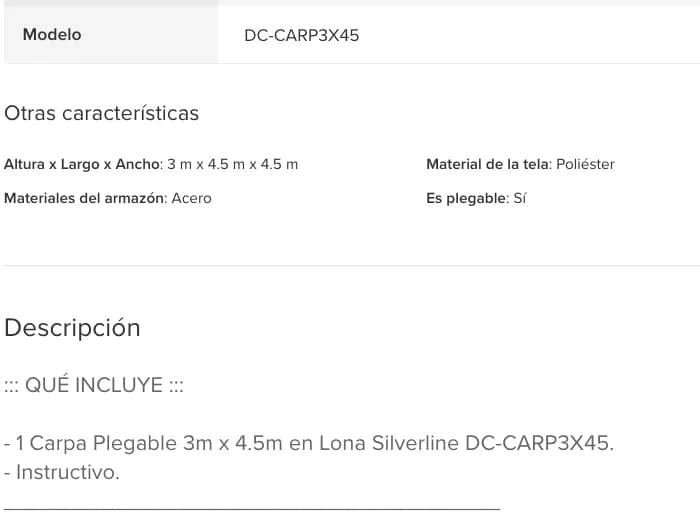Click the Otras características heading
Image resolution: width=700 pixels, height=529 pixels.
[x=101, y=113]
